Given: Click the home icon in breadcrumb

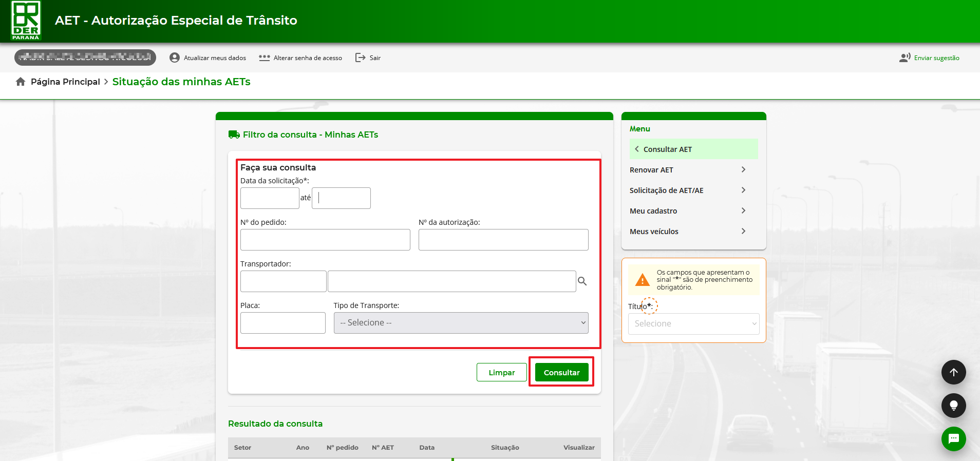Looking at the screenshot, I should [x=21, y=82].
